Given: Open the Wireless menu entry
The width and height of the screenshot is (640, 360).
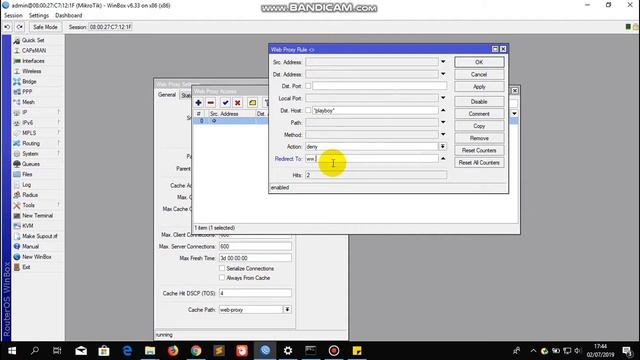Looking at the screenshot, I should [x=31, y=71].
